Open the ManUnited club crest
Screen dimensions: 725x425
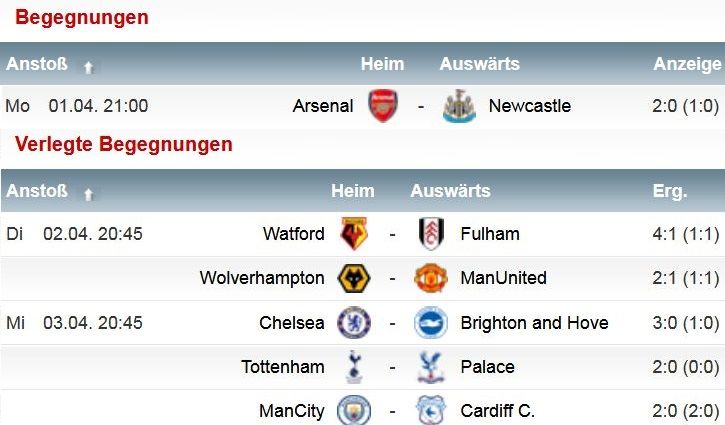pos(431,278)
